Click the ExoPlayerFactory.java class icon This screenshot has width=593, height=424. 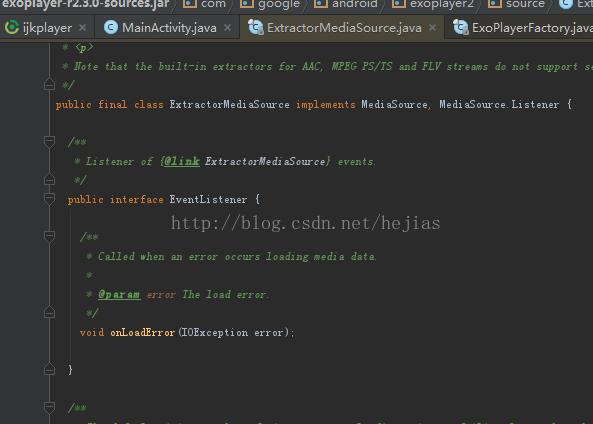point(461,27)
